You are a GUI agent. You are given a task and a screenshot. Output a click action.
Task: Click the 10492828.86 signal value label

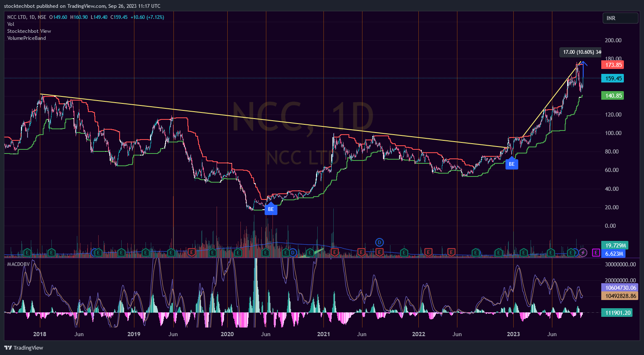(x=621, y=296)
